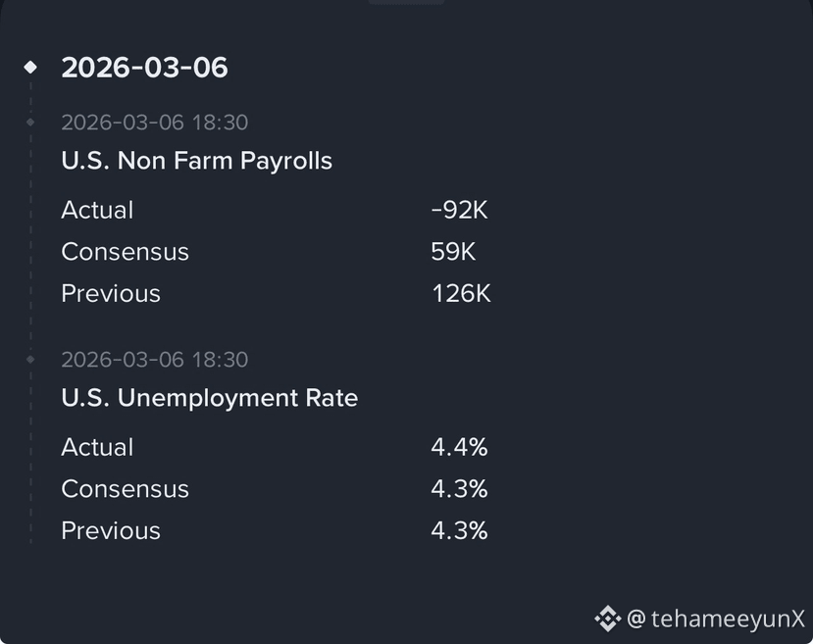Click the 4.3% consensus unemployment value
813x644 pixels.
(x=459, y=489)
